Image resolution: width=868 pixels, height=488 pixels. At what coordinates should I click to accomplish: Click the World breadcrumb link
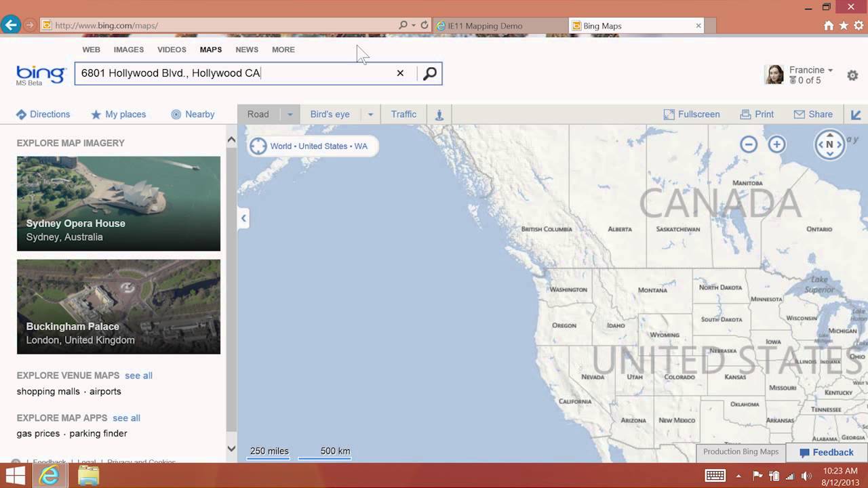[x=281, y=146]
